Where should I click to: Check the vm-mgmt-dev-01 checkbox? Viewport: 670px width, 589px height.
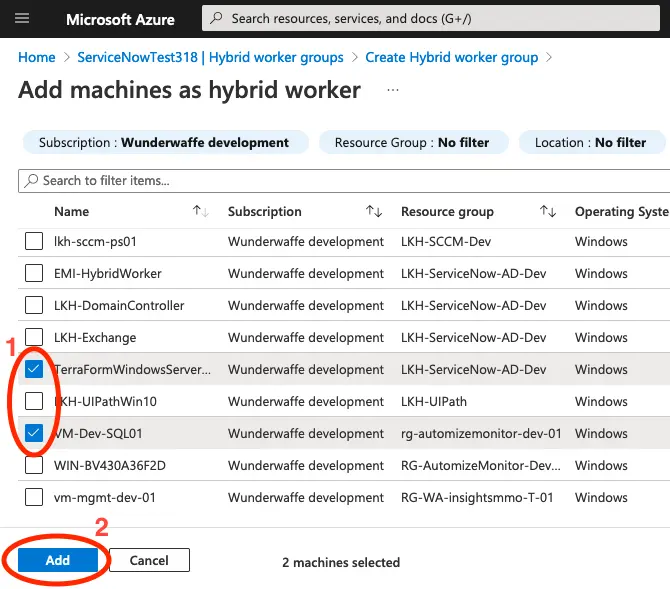(34, 498)
